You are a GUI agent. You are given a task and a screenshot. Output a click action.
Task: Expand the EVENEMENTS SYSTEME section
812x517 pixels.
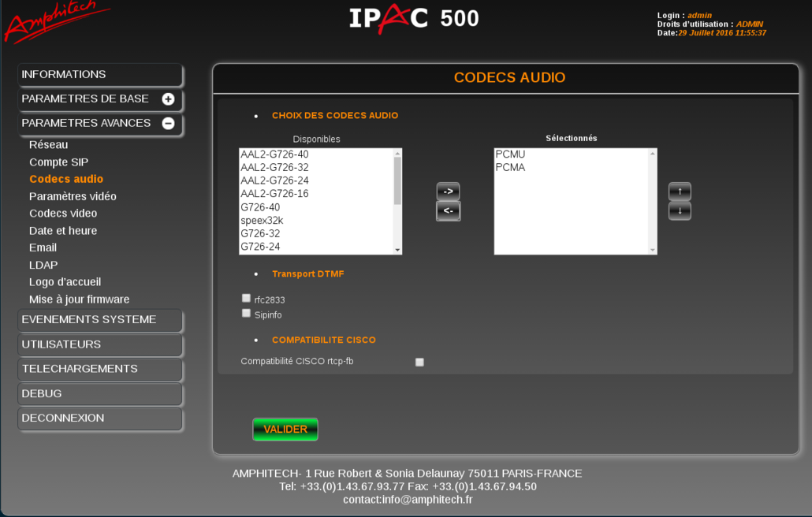point(100,320)
